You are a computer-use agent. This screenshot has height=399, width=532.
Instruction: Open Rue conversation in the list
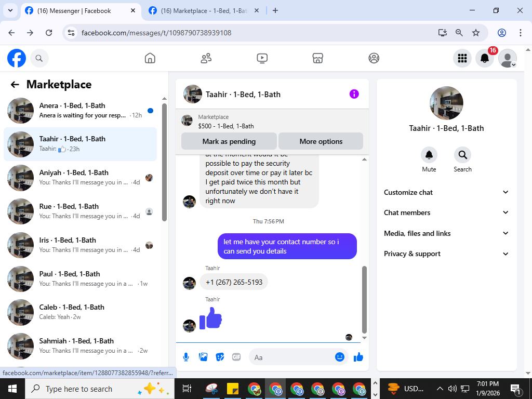click(81, 211)
